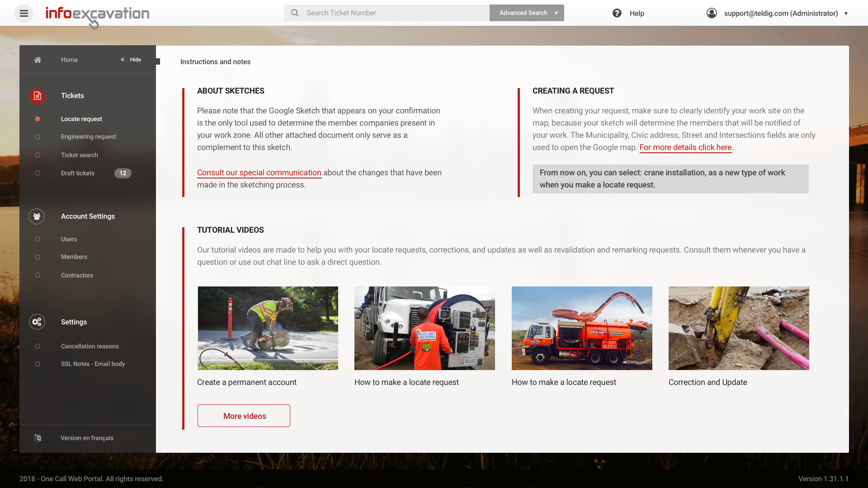
Task: Open the hamburger menu icon
Action: pyautogui.click(x=24, y=13)
